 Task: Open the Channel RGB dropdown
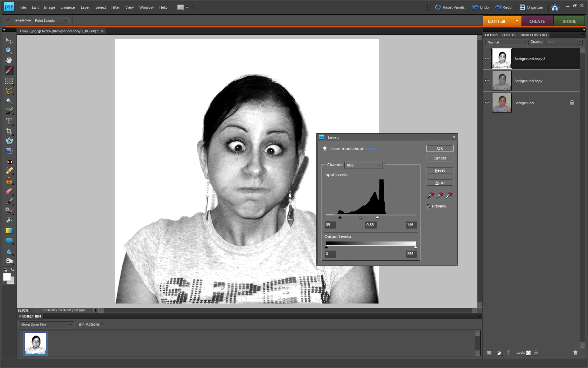point(363,165)
